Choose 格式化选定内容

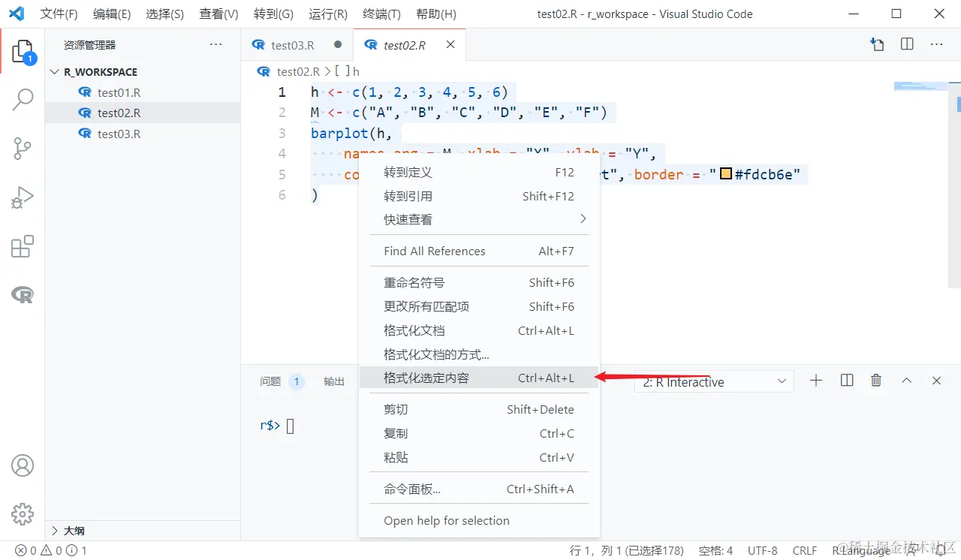tap(479, 378)
